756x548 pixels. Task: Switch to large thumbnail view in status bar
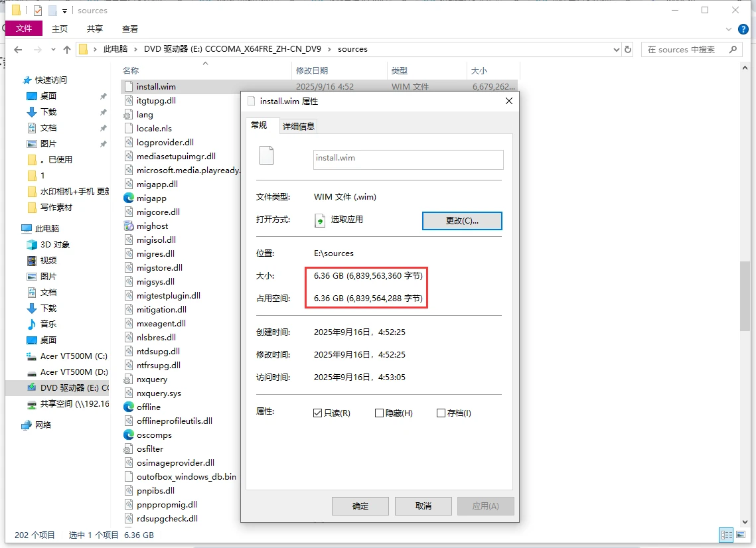click(741, 535)
